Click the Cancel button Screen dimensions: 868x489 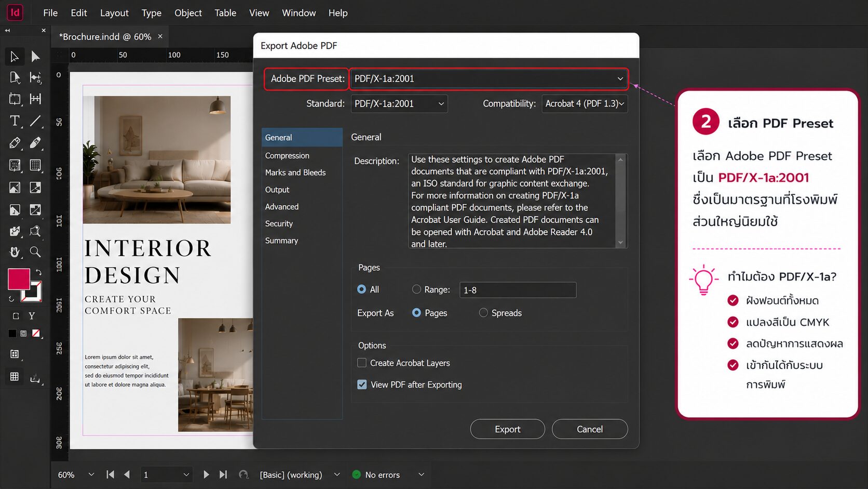[x=590, y=429]
